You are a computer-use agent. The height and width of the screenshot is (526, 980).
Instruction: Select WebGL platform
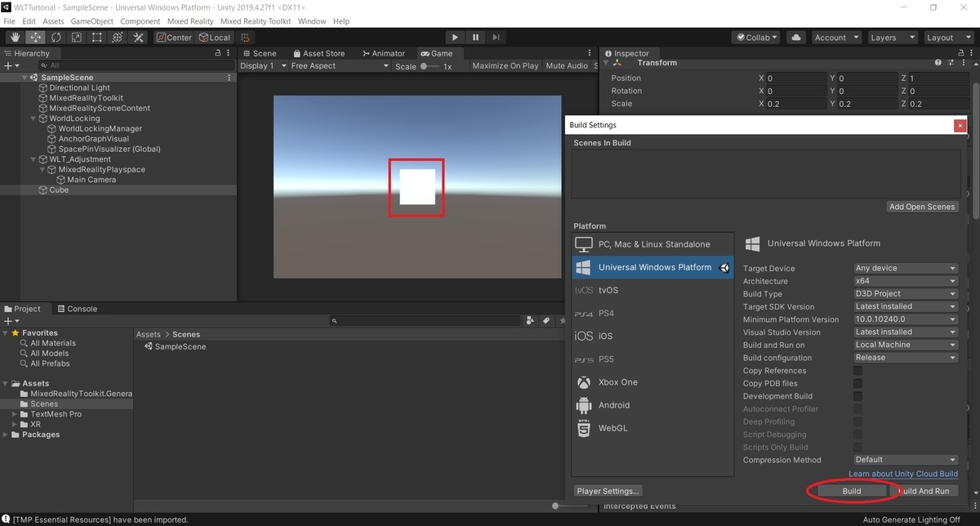653,427
